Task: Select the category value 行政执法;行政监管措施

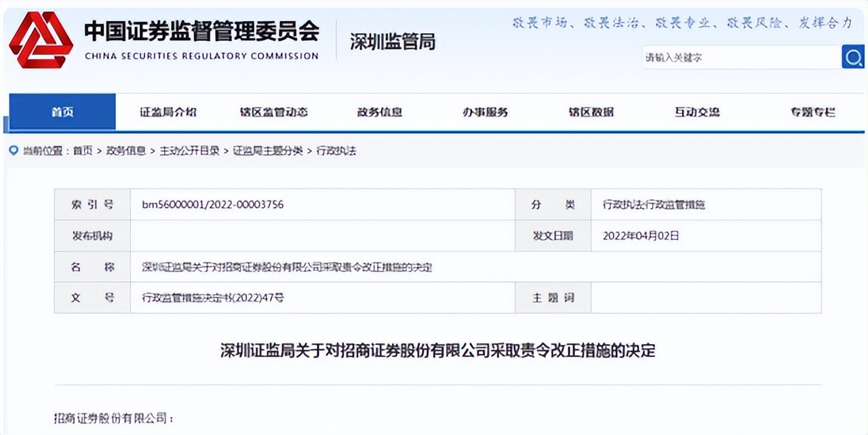Action: [654, 205]
